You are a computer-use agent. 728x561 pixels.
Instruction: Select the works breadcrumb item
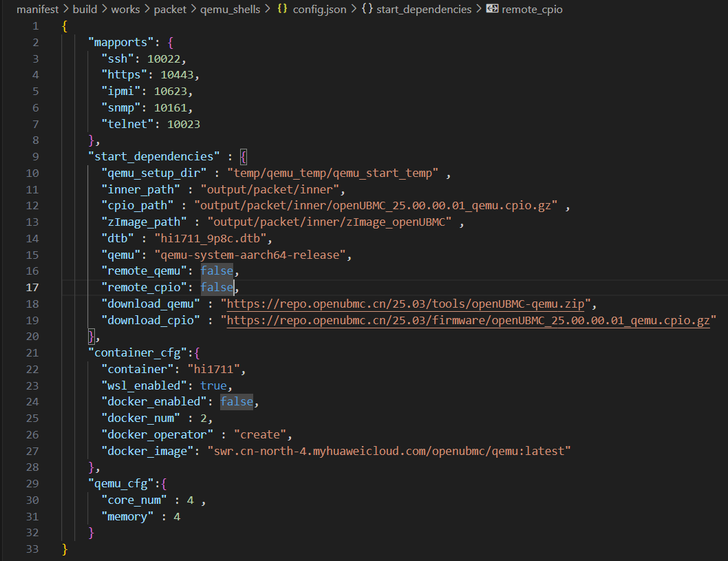[125, 10]
